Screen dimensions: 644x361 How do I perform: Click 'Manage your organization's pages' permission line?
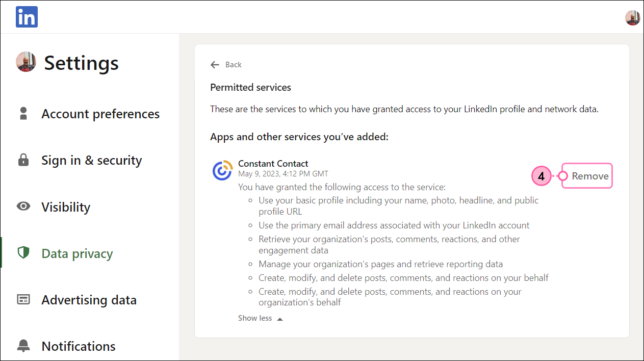pyautogui.click(x=381, y=264)
